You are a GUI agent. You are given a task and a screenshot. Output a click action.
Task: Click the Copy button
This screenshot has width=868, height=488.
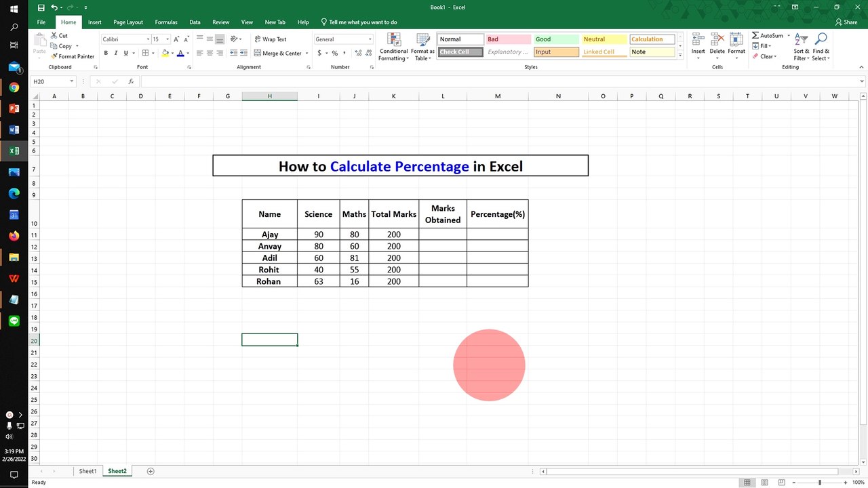point(61,46)
